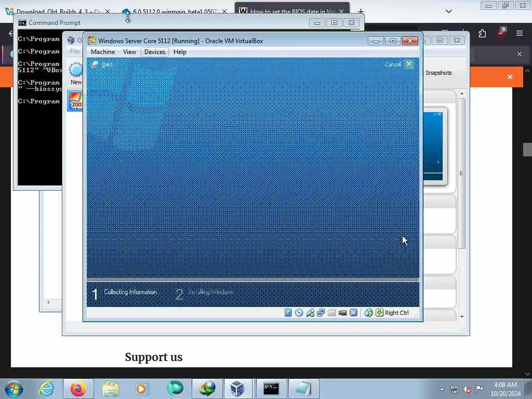Click Back in the Windows setup screen
This screenshot has height=399, width=532.
point(102,64)
